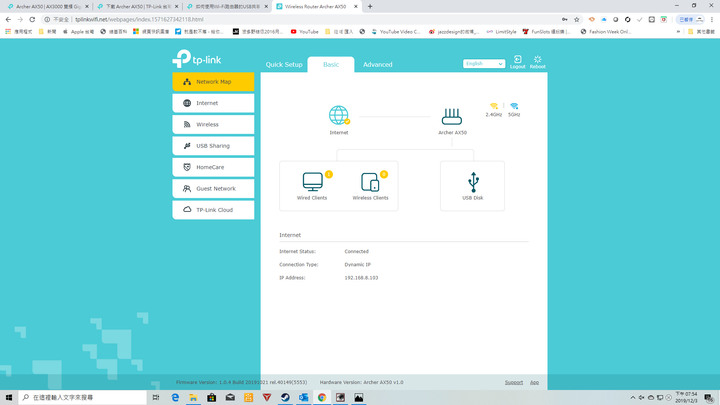This screenshot has height=405, width=720.
Task: Close the Wireless Router Archer AX50 tab
Action: click(x=356, y=6)
